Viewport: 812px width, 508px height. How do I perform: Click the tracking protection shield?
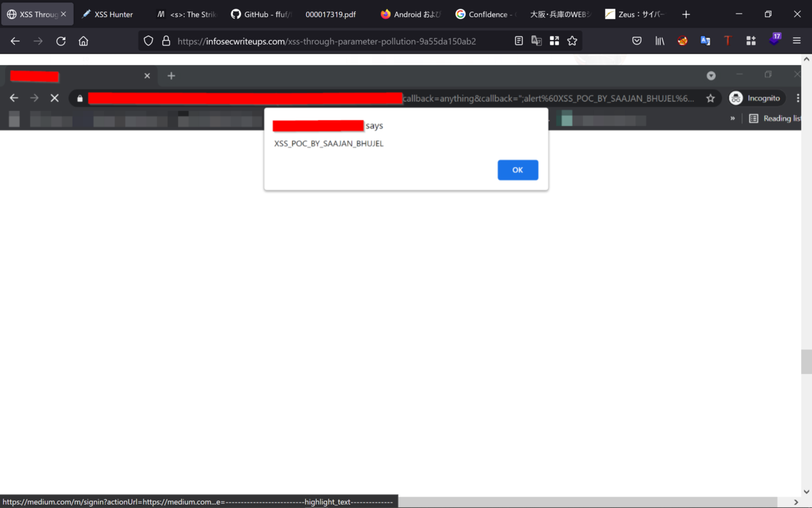click(x=148, y=41)
